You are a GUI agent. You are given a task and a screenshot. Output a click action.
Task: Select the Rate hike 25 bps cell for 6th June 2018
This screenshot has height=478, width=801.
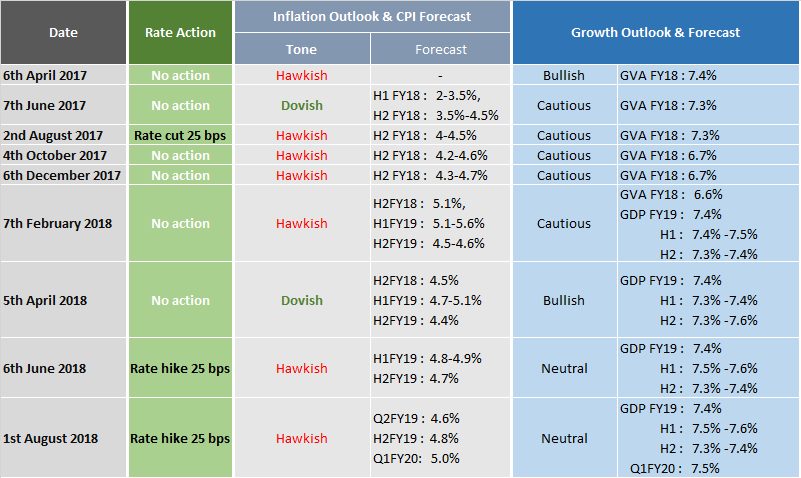(x=180, y=368)
